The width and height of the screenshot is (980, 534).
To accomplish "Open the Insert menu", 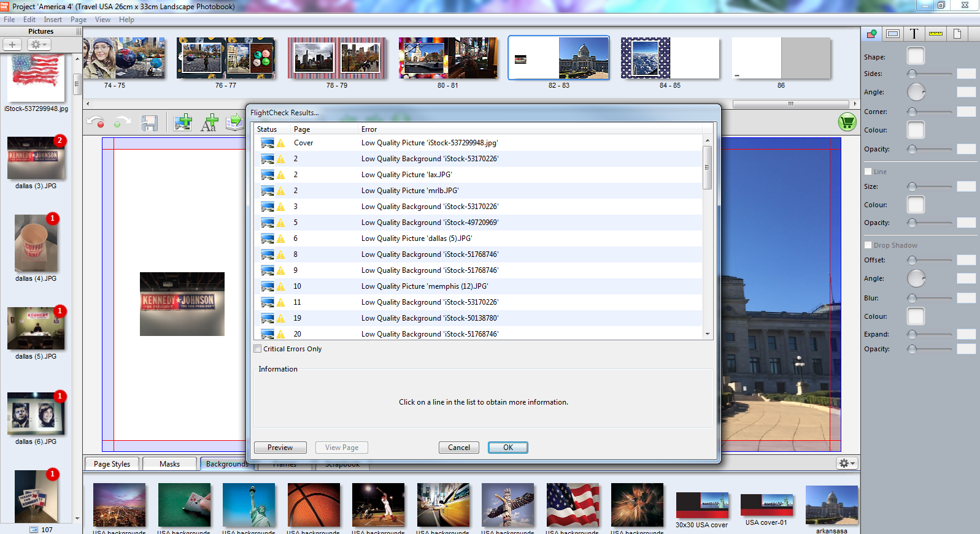I will click(53, 20).
